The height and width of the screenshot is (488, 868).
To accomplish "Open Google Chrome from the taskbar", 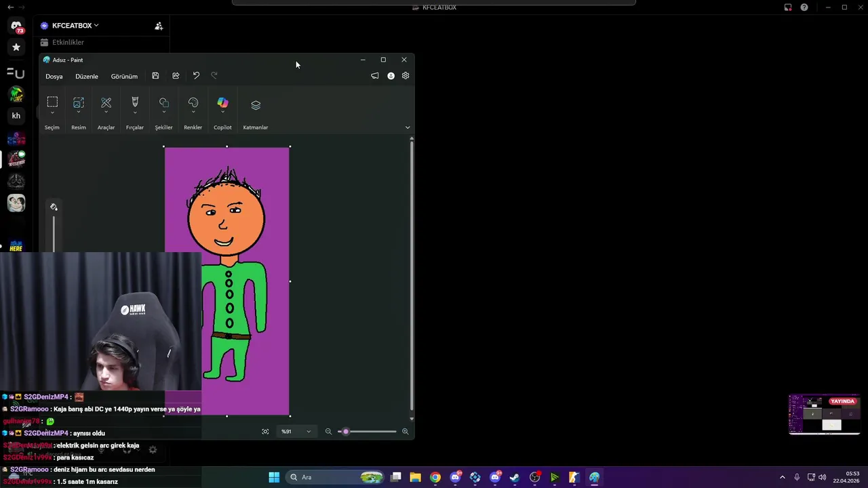I will [x=435, y=477].
